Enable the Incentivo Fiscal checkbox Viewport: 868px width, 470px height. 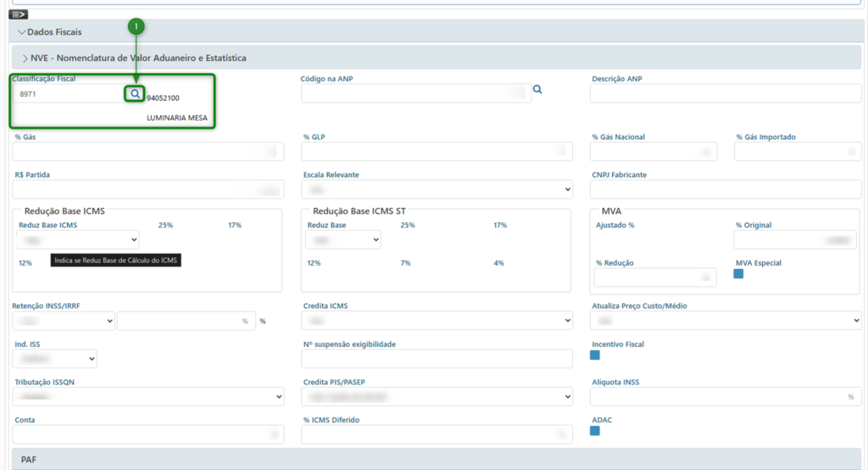coord(595,355)
